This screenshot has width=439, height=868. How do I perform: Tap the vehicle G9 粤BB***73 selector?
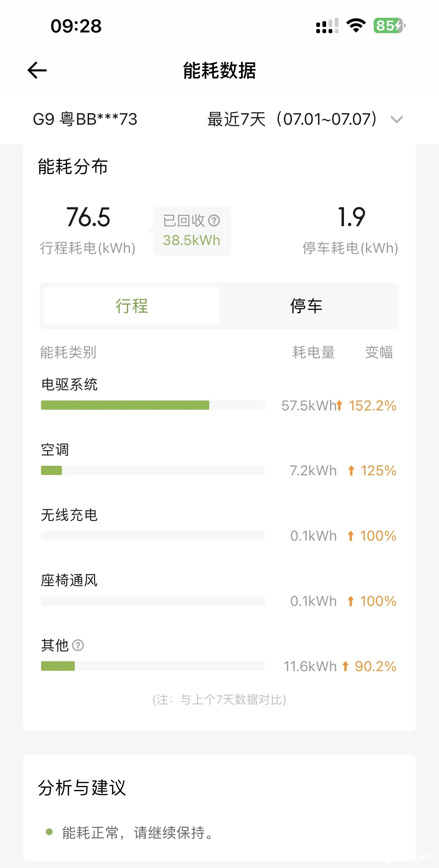[85, 119]
